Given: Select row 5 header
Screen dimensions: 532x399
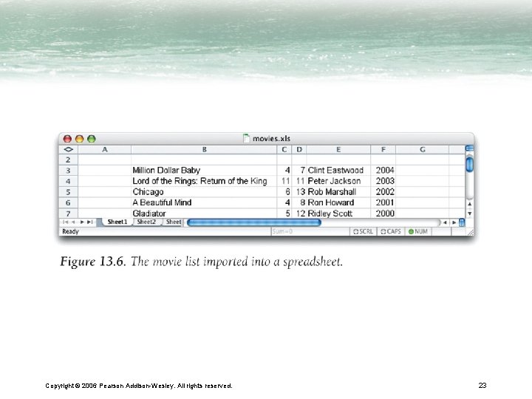Looking at the screenshot, I should tap(68, 192).
